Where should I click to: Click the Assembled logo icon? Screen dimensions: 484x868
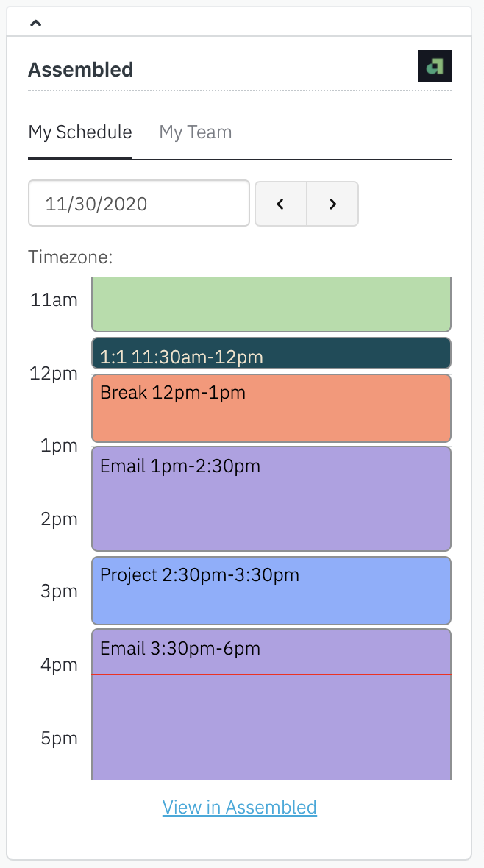[x=434, y=66]
